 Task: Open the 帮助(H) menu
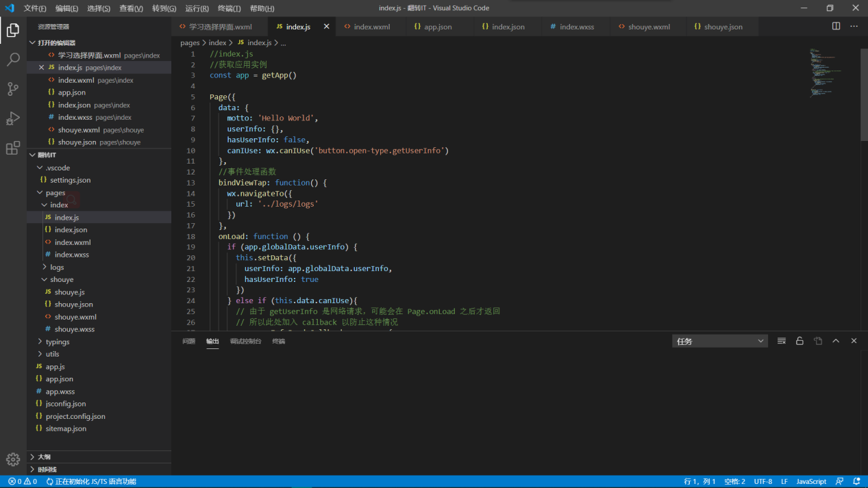[x=262, y=8]
